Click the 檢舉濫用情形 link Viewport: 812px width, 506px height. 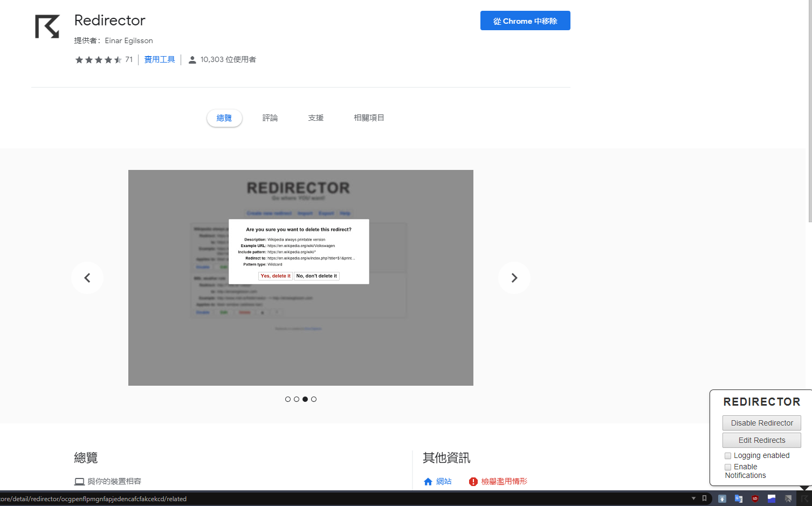[x=504, y=482]
